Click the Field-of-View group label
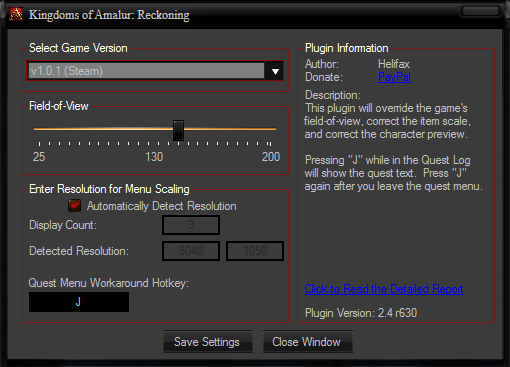The width and height of the screenshot is (510, 367). [59, 106]
